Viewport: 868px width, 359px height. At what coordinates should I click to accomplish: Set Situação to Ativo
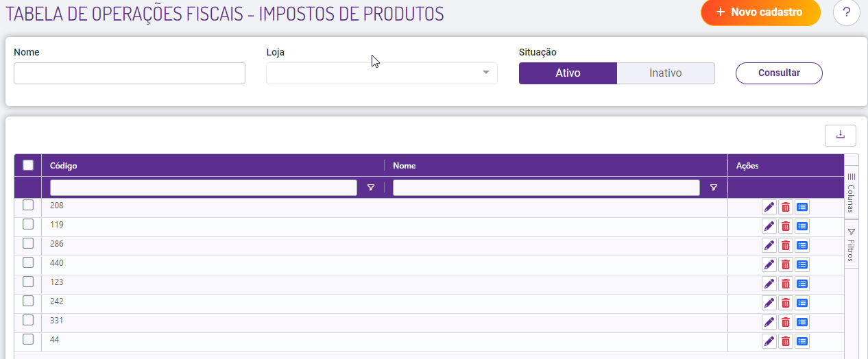tap(568, 73)
